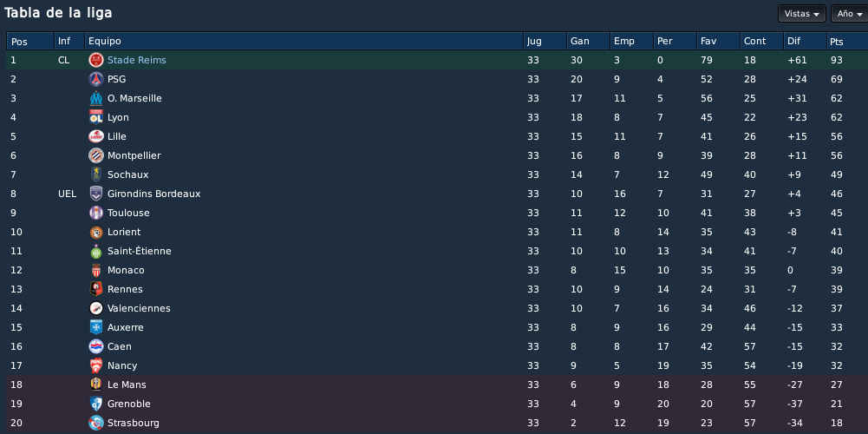Click the Stade Reims club crest
868x434 pixels.
click(x=96, y=60)
